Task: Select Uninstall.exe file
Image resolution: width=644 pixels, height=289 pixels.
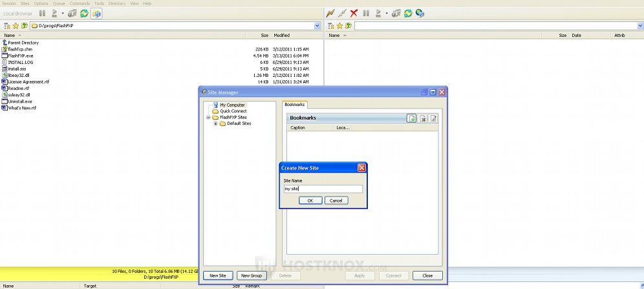Action: (20, 102)
